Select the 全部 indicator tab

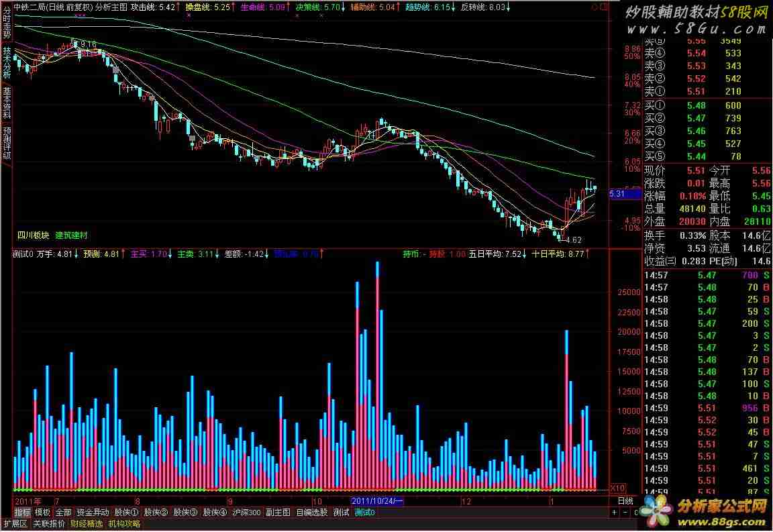(x=63, y=513)
